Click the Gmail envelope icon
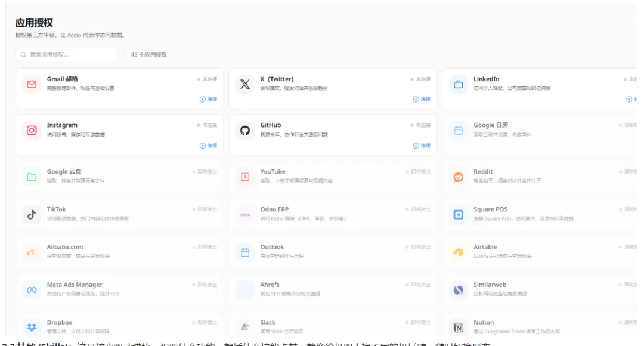644x346 pixels. (32, 84)
